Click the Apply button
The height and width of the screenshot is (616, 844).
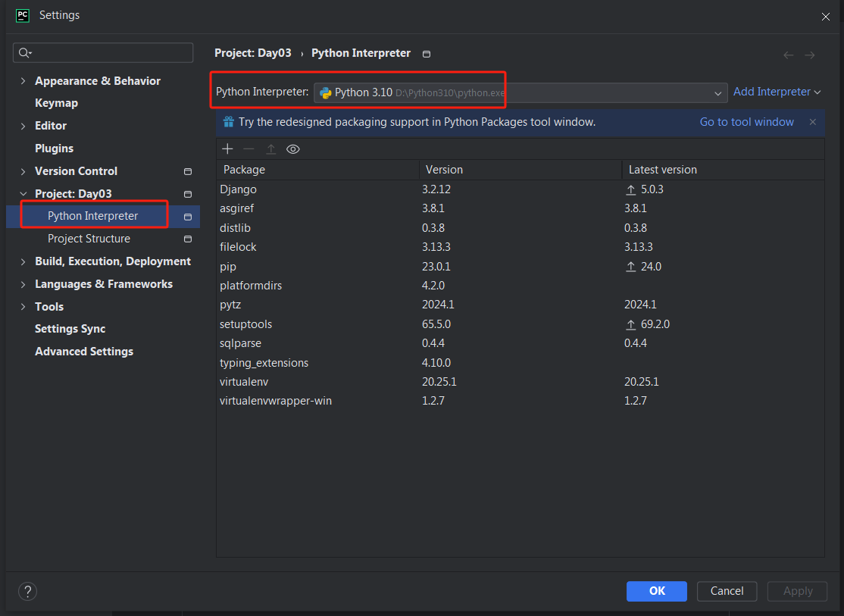coord(798,591)
